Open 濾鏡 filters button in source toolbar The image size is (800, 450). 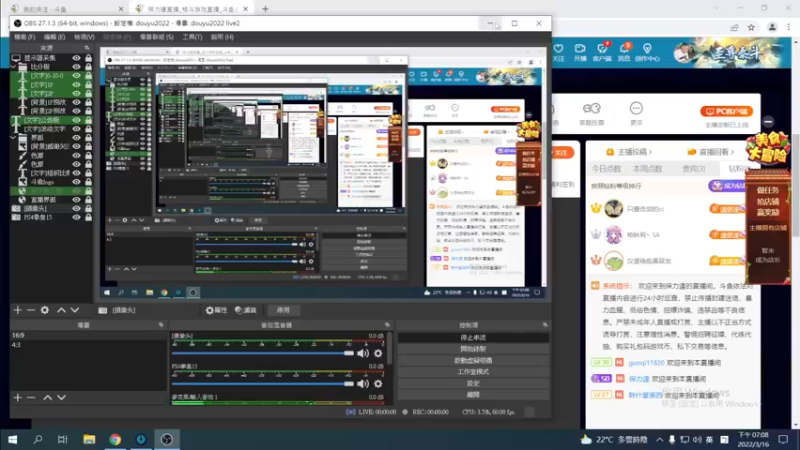pos(245,310)
